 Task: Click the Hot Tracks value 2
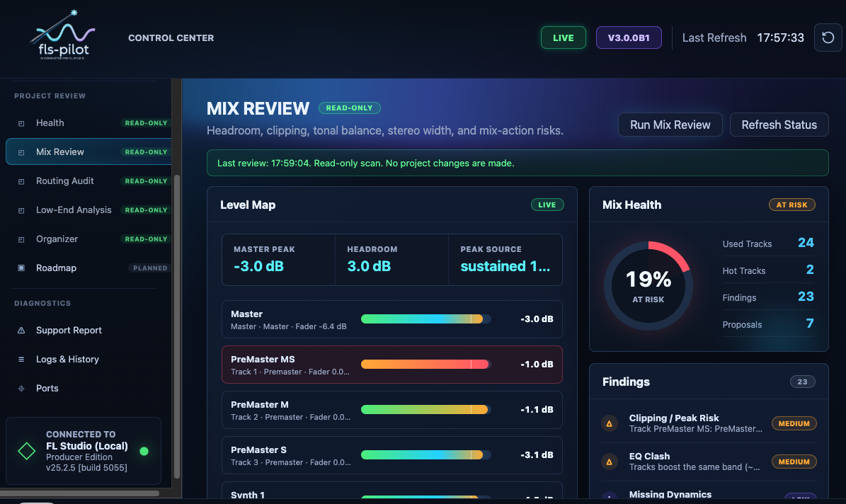(x=810, y=270)
